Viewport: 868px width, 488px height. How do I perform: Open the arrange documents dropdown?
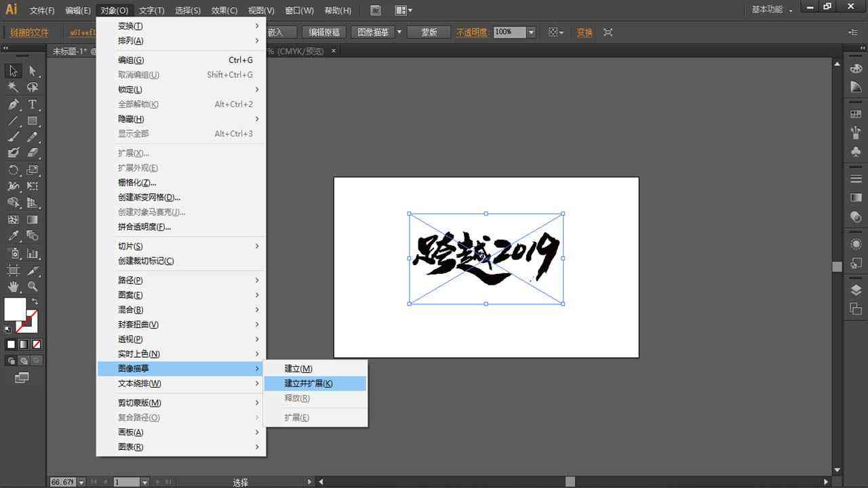(x=404, y=10)
